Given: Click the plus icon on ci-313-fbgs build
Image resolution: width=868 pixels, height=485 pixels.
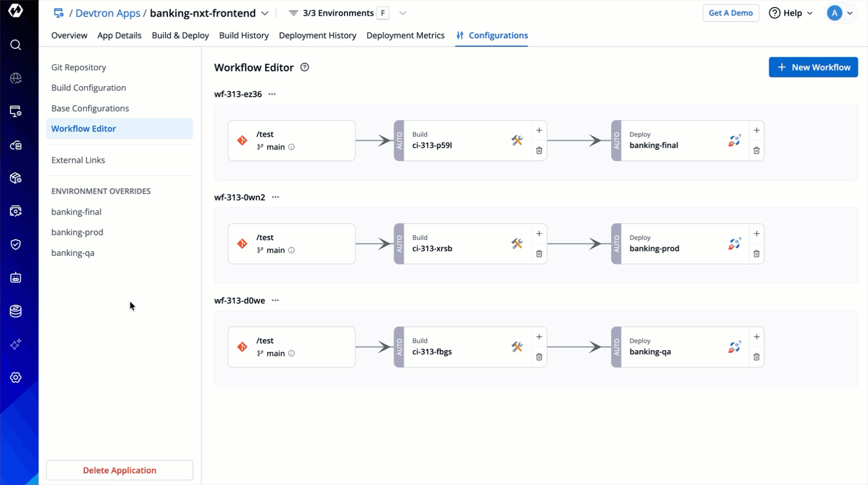Looking at the screenshot, I should coord(539,337).
